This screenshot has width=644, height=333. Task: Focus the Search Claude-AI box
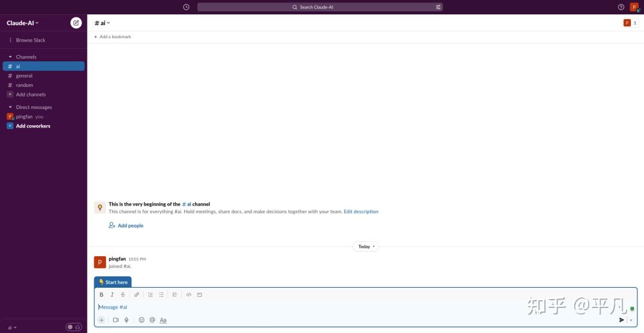[x=320, y=7]
